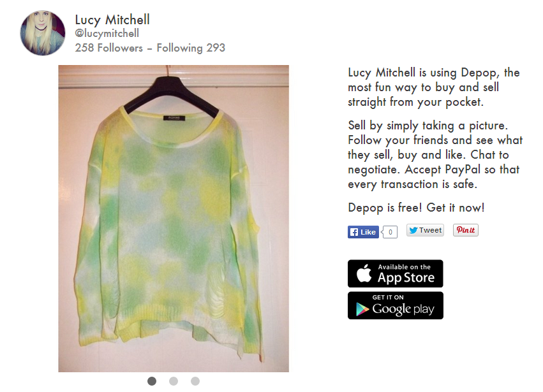The image size is (543, 392).
Task: Open the tie-dye sweater product photo
Action: click(x=174, y=219)
